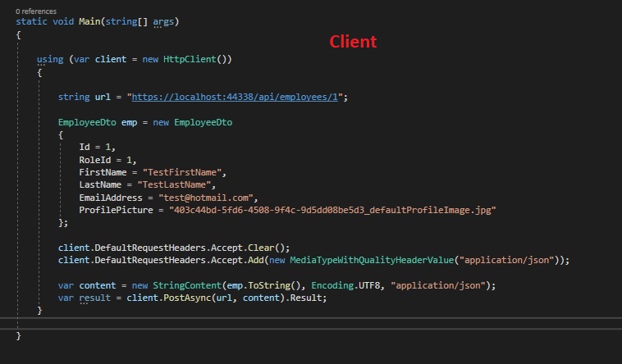
Task: Click 'ToString' in emp.ToString()
Action: pos(269,285)
